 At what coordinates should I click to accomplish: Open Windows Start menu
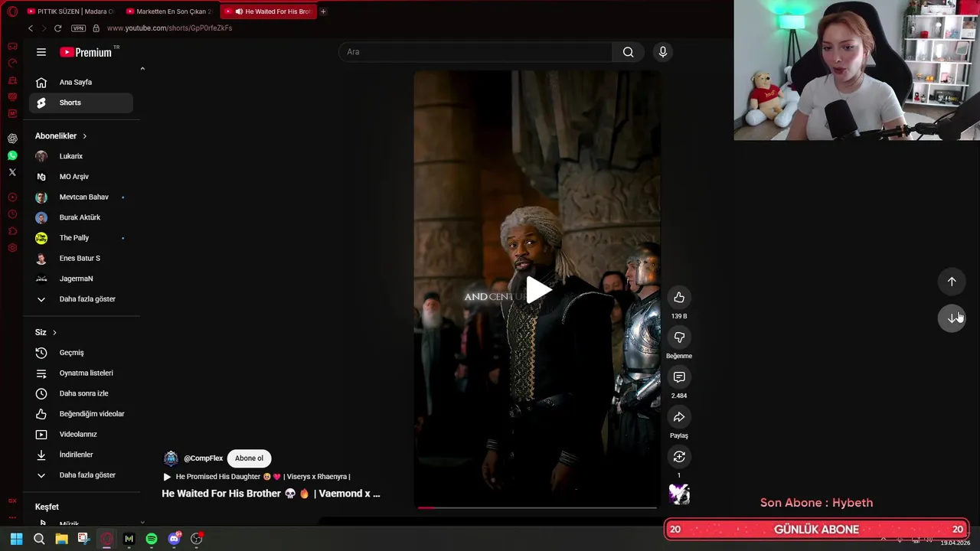[16, 539]
